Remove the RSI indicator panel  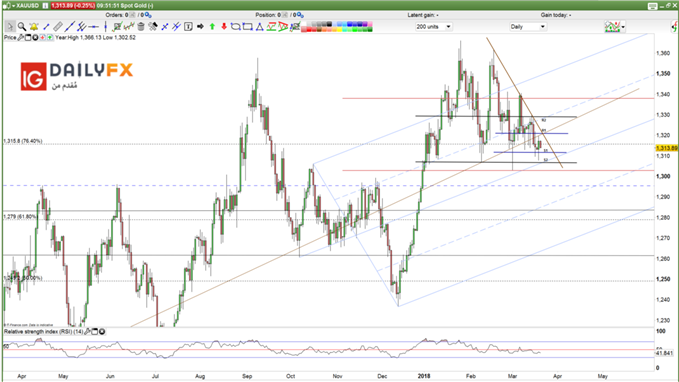(102, 332)
